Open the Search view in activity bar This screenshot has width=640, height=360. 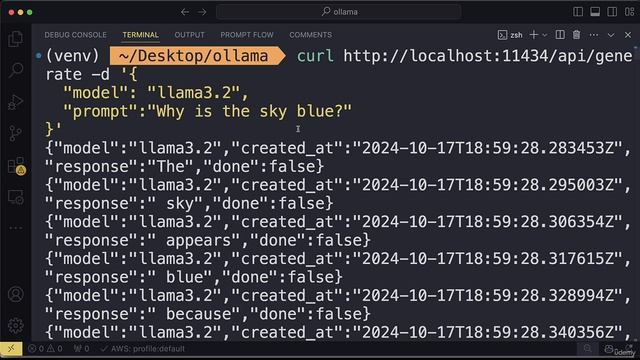coord(16,70)
